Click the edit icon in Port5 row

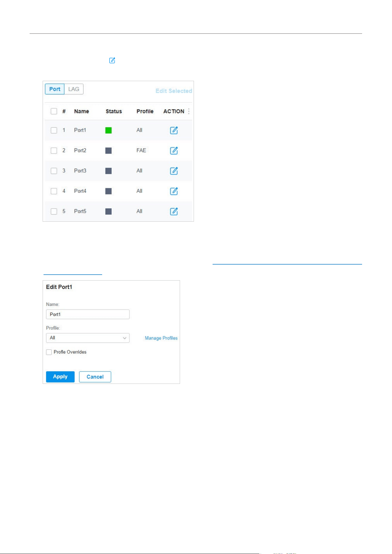pyautogui.click(x=174, y=211)
